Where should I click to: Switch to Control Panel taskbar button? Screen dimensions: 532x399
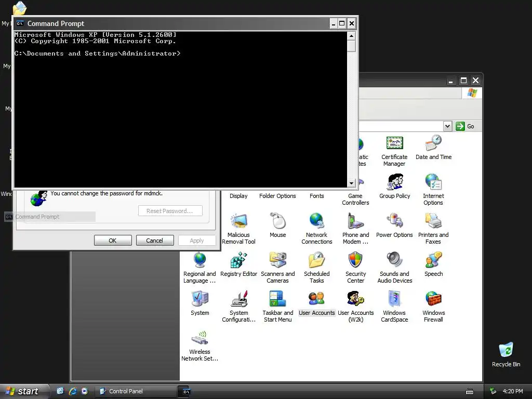(136, 391)
